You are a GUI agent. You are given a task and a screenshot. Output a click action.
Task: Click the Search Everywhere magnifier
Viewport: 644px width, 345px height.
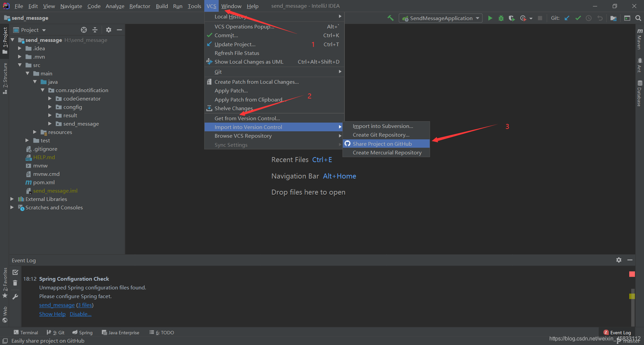[x=638, y=18]
